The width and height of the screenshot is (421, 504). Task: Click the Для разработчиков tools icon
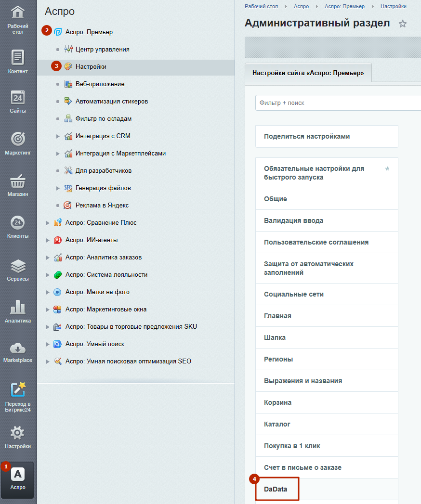pyautogui.click(x=68, y=171)
